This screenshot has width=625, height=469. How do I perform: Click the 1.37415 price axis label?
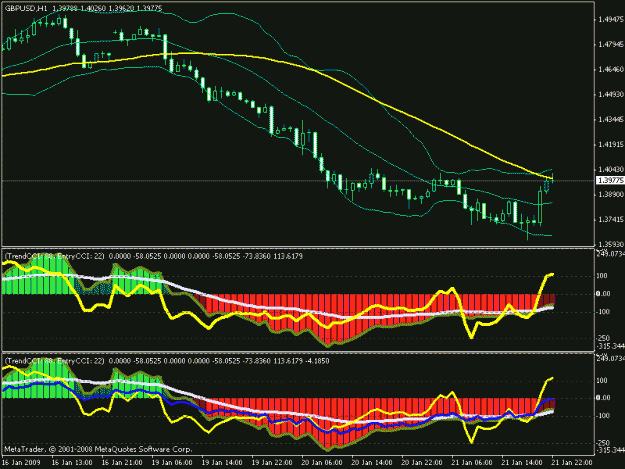pyautogui.click(x=611, y=220)
